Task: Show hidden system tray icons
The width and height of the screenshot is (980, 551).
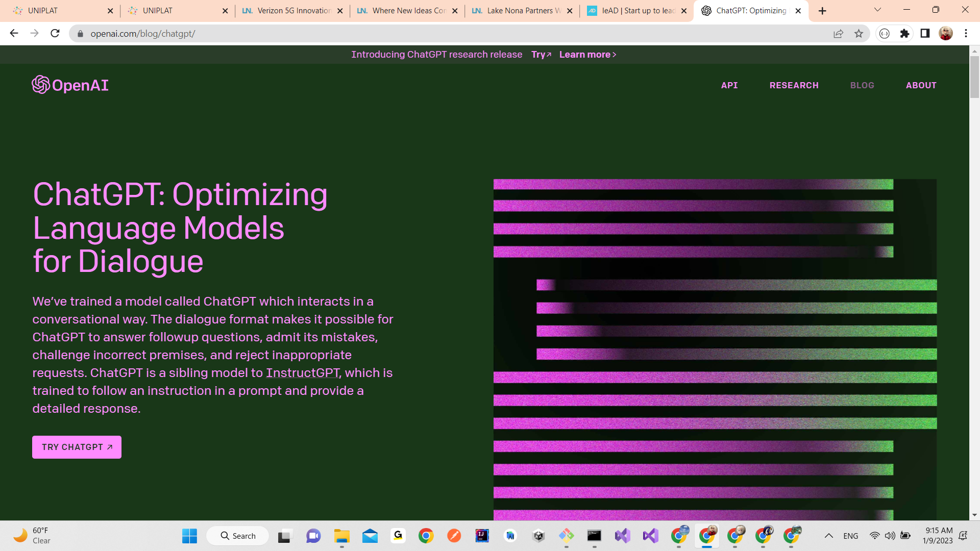Action: [x=828, y=536]
